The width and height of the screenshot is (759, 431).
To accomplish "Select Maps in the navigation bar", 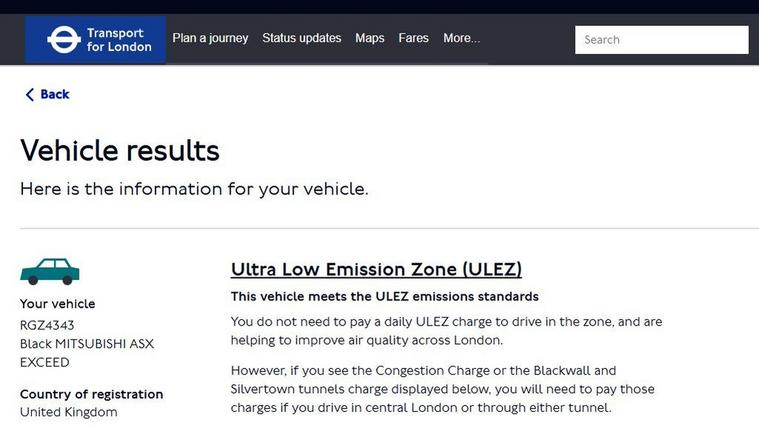I will tap(370, 38).
